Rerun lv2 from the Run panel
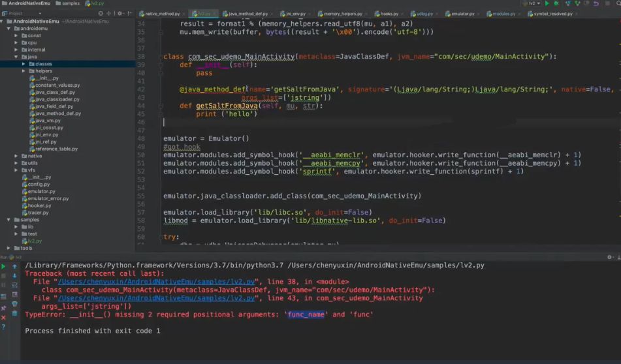Viewport: 621px width, 364px height. pyautogui.click(x=4, y=266)
